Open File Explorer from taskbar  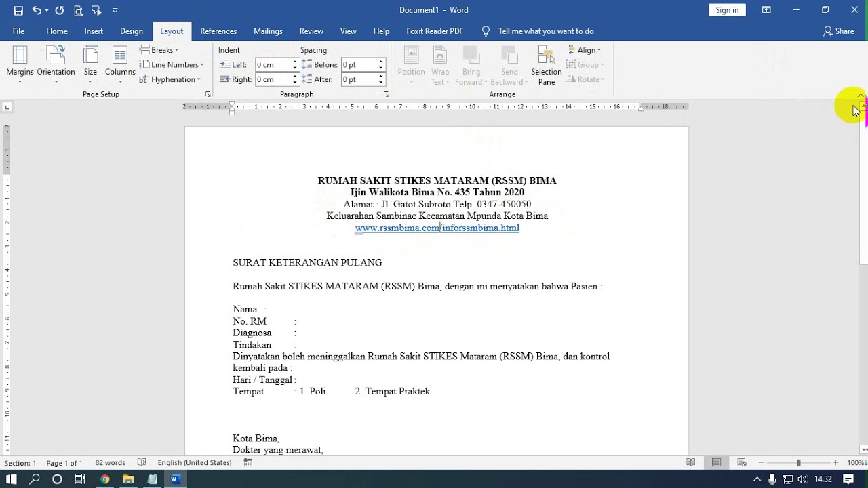(x=128, y=479)
